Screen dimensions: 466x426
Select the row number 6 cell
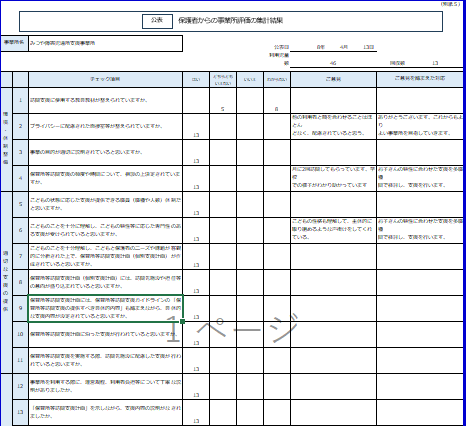pyautogui.click(x=21, y=230)
